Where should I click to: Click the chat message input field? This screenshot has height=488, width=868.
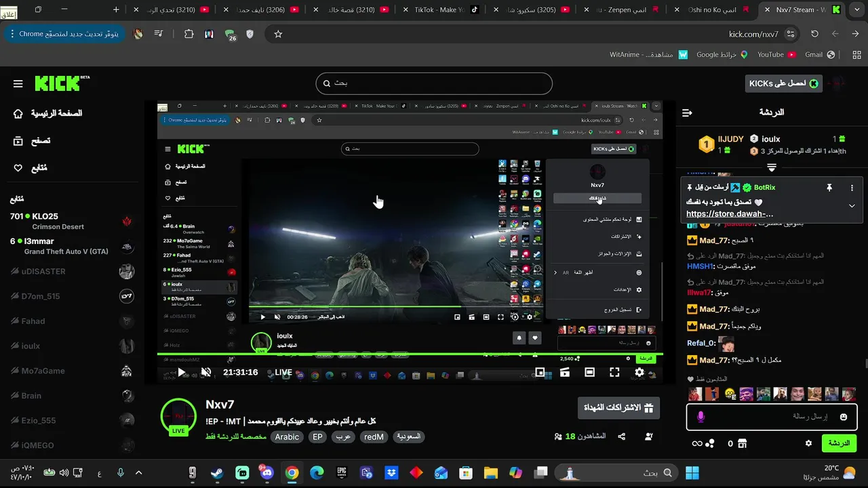772,417
